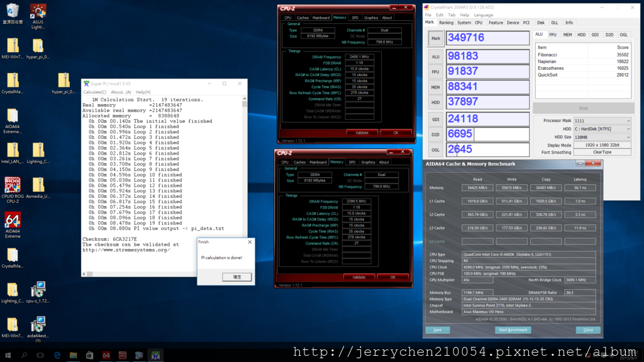644x362 pixels.
Task: Open the HDD drive dropdown showing C : HardDisk
Action: [602, 129]
